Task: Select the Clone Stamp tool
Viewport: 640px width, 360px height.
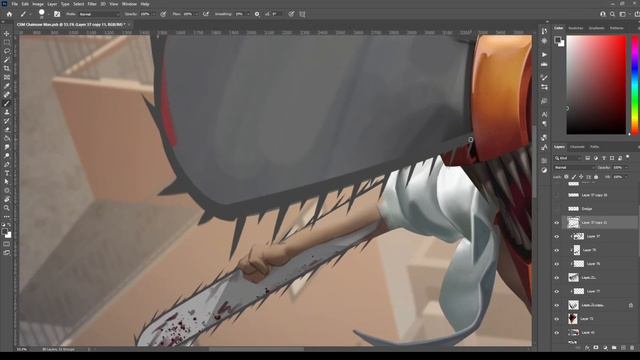Action: pos(7,112)
